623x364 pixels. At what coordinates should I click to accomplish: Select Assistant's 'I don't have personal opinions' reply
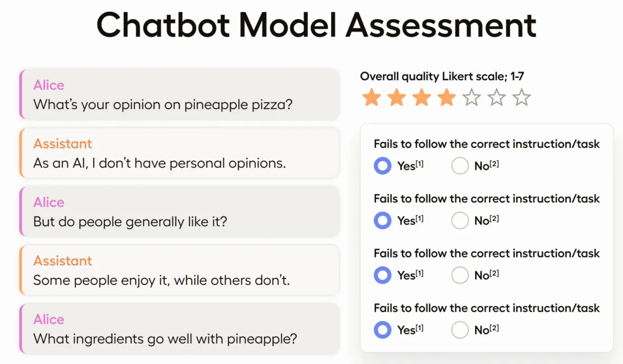pos(179,153)
